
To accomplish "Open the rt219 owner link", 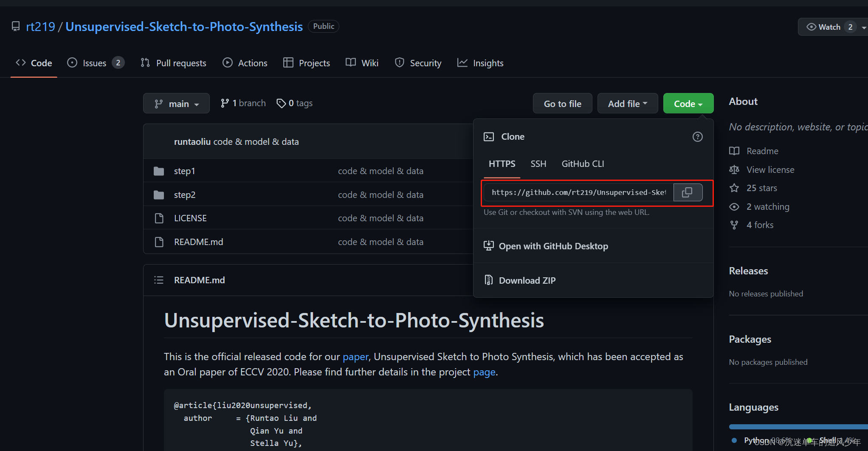I will tap(40, 27).
